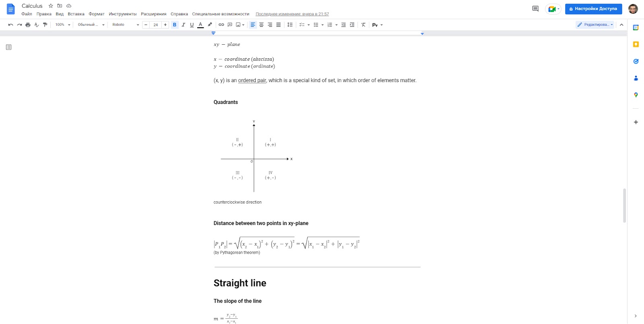Screen dimensions: 644x324
Task: Open Contacts in the side panel
Action: tap(636, 78)
